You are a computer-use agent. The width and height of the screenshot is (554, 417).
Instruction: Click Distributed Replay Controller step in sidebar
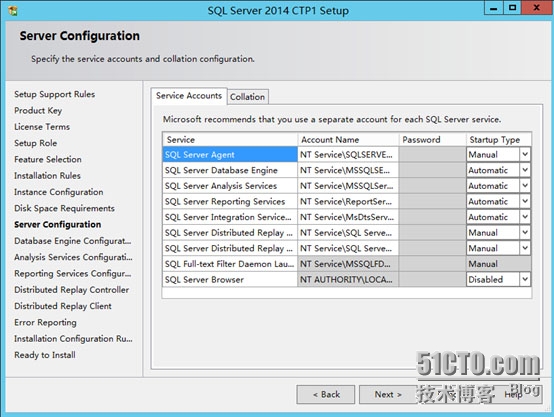pos(71,290)
